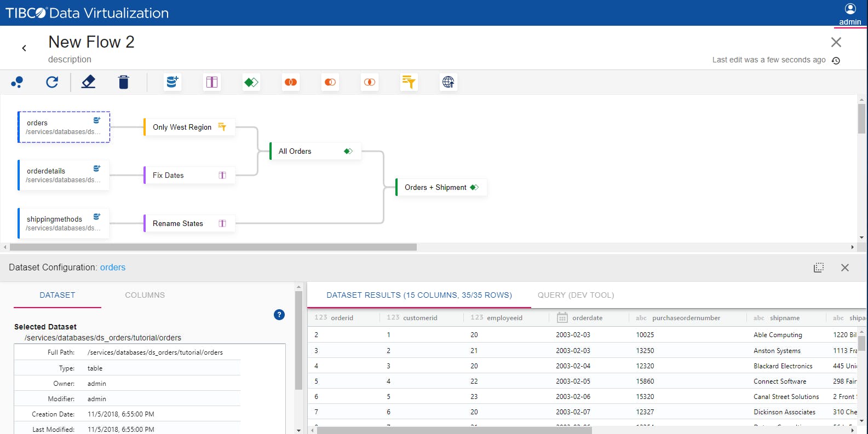Switch to the COLUMNS tab
This screenshot has height=434, width=868.
[145, 295]
